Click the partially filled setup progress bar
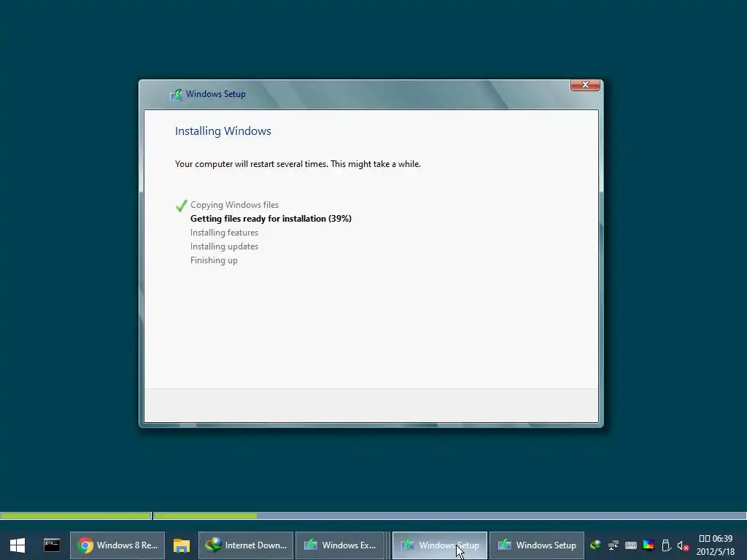Image resolution: width=747 pixels, height=560 pixels. pyautogui.click(x=449, y=516)
